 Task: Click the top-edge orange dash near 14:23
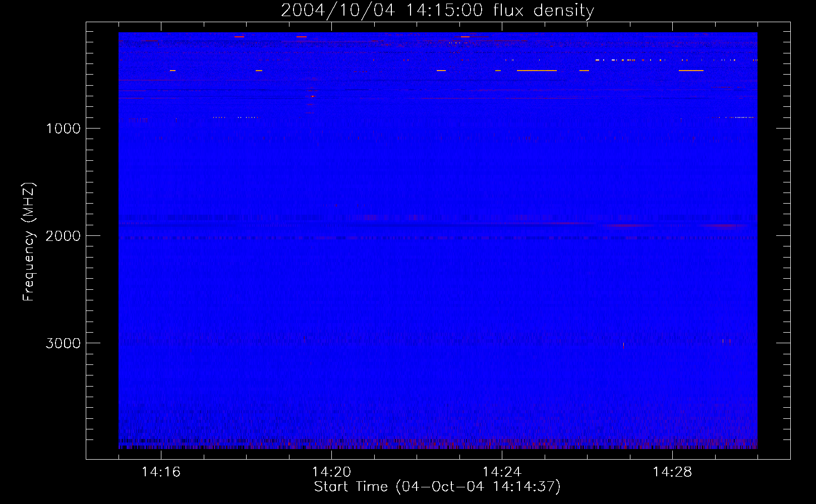[465, 37]
